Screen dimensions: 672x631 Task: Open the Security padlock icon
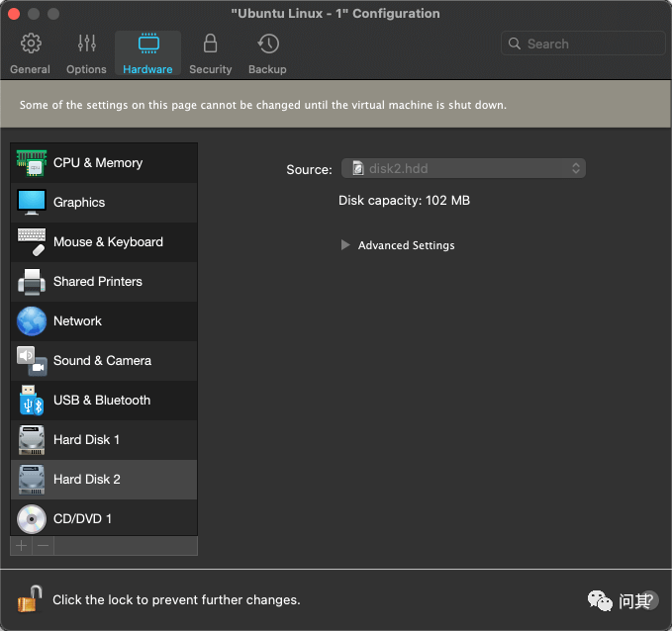point(210,44)
